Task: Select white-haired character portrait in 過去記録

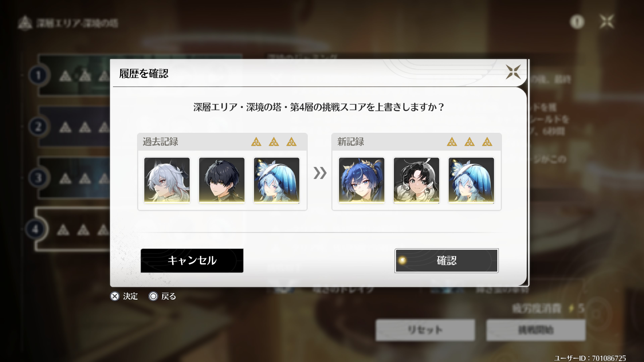Action: pyautogui.click(x=167, y=180)
